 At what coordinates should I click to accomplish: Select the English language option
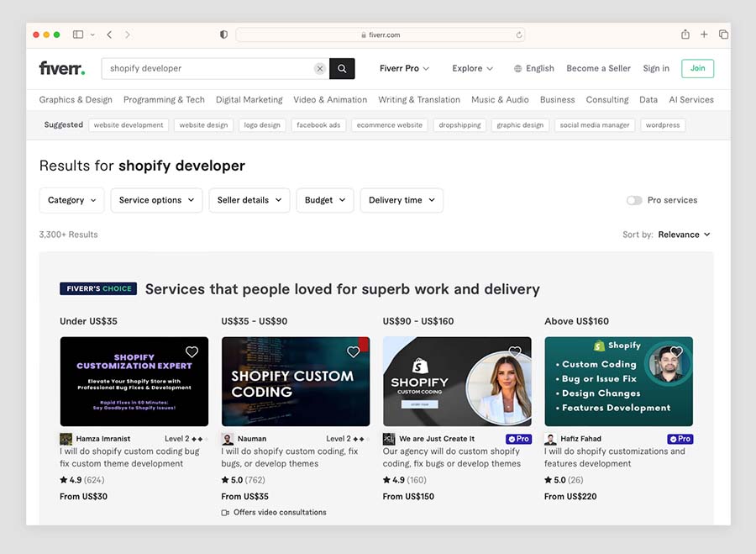pyautogui.click(x=539, y=69)
